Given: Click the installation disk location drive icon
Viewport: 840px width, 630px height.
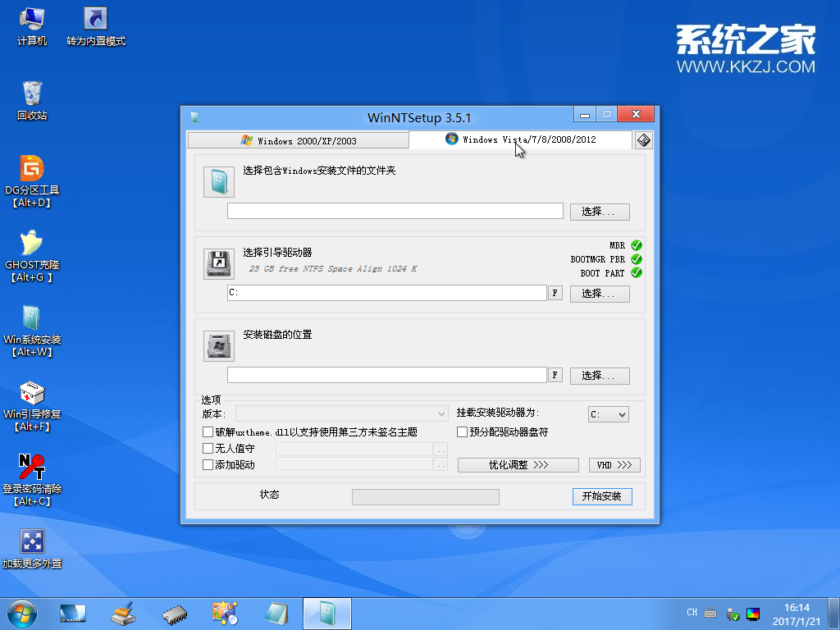Looking at the screenshot, I should click(x=218, y=345).
